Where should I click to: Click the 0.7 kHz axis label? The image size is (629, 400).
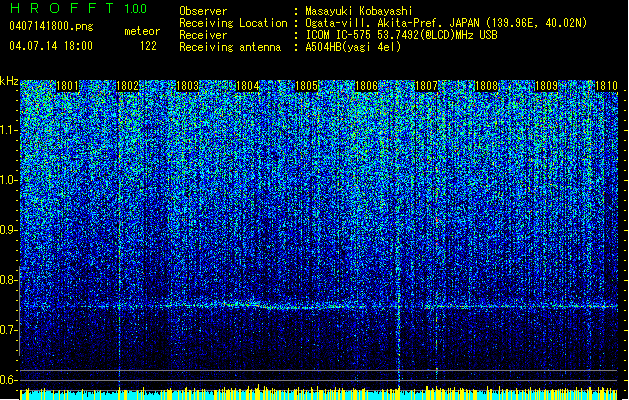coord(8,330)
